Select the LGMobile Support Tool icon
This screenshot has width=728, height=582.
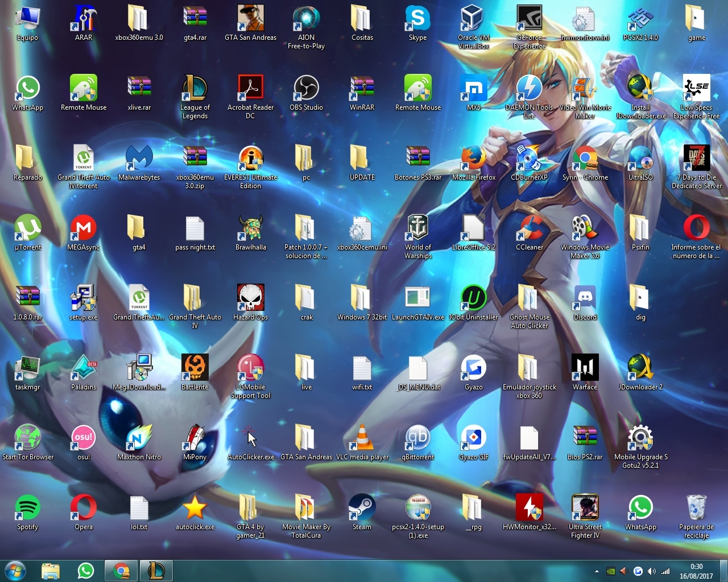click(251, 367)
